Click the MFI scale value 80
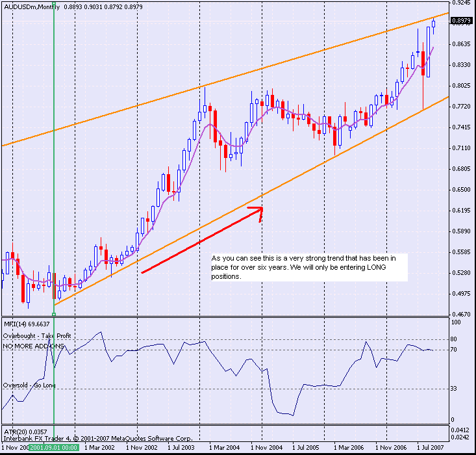 454,339
